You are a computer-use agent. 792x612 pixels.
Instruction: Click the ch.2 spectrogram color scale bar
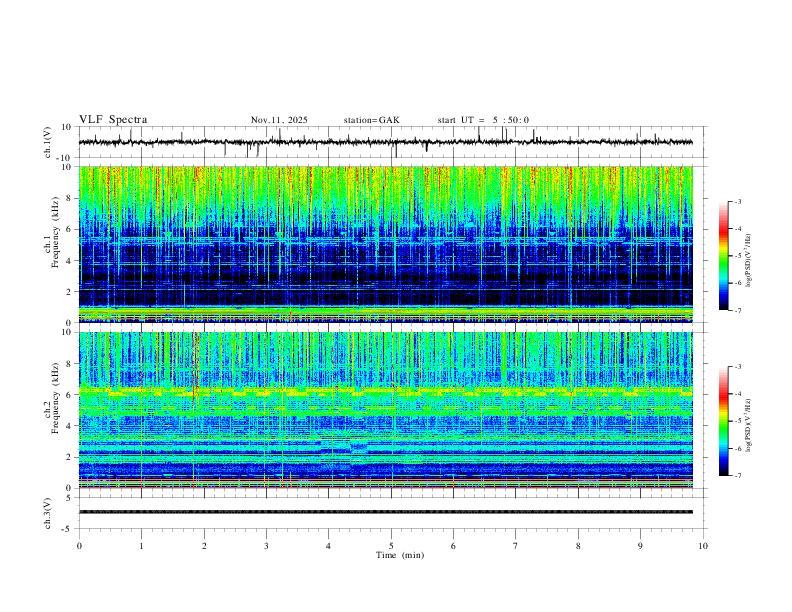(723, 421)
